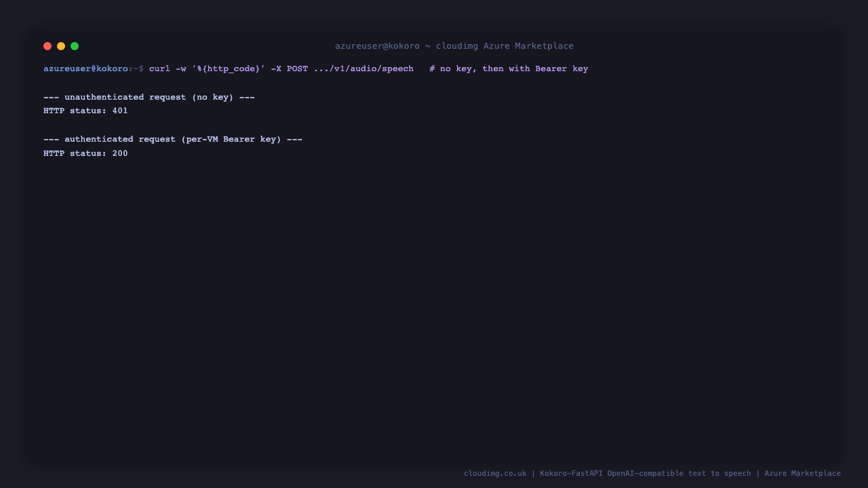
Task: Click the '.../v1/audio/speech' endpoint path
Action: (363, 68)
